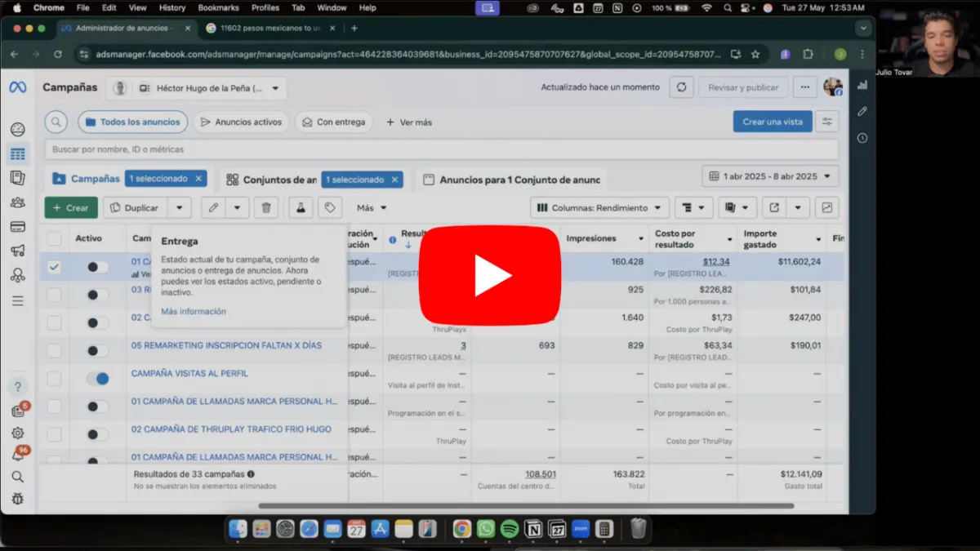The image size is (980, 551).
Task: Click Duplicar button
Action: (136, 208)
